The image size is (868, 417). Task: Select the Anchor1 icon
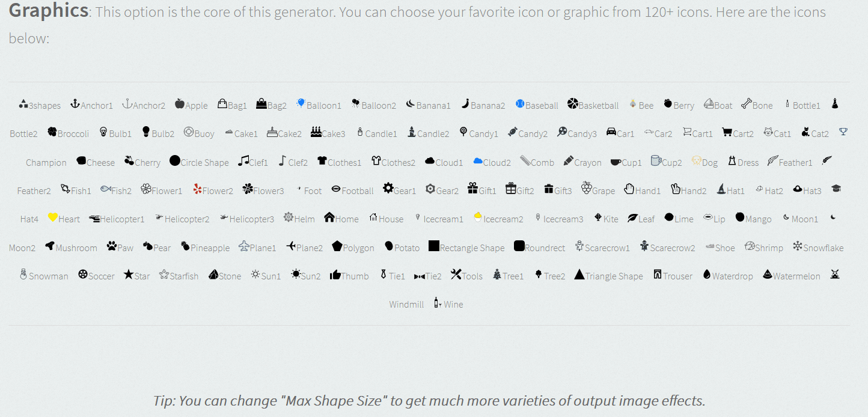[75, 104]
